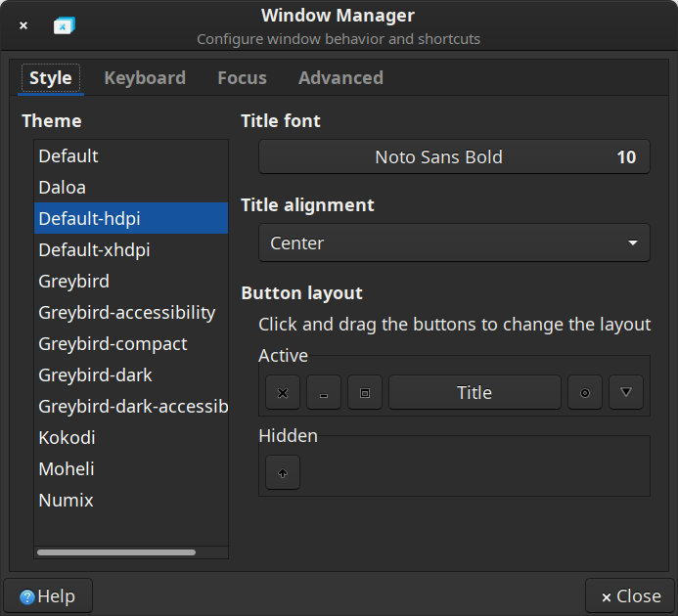Open the Advanced tab

coord(340,78)
